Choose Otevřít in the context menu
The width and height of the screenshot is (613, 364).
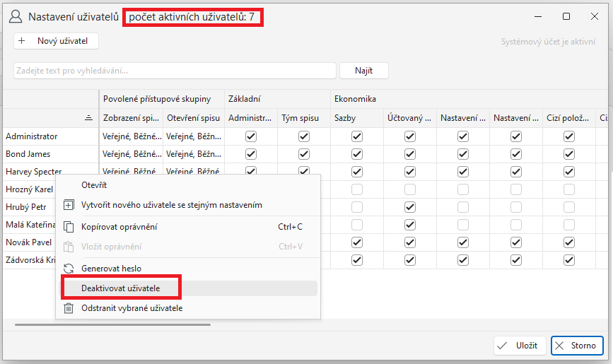[94, 185]
